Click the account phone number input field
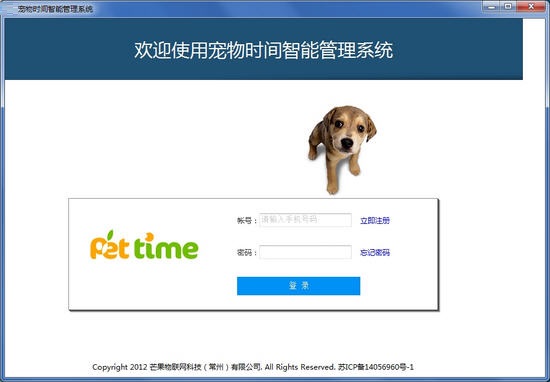Viewport: 550px width, 382px height. [305, 220]
